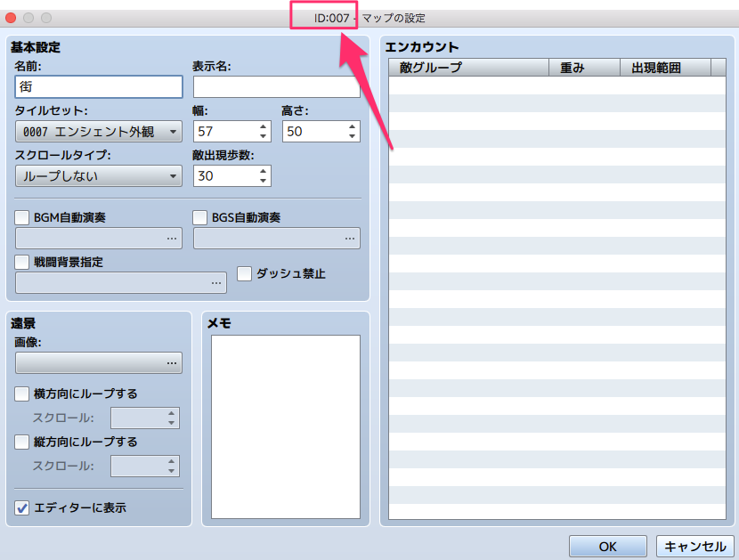Enable the 戦闘背景指定 checkbox
Image resolution: width=739 pixels, height=560 pixels.
point(21,262)
